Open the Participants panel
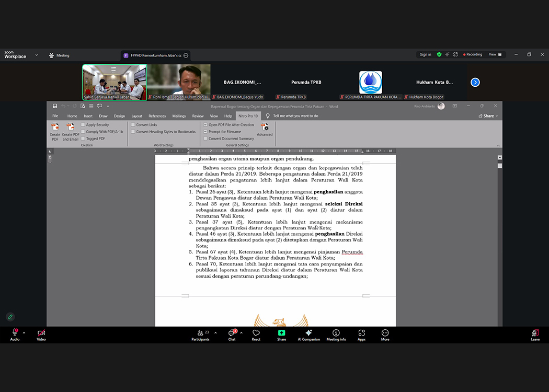Image resolution: width=549 pixels, height=392 pixels. tap(200, 333)
